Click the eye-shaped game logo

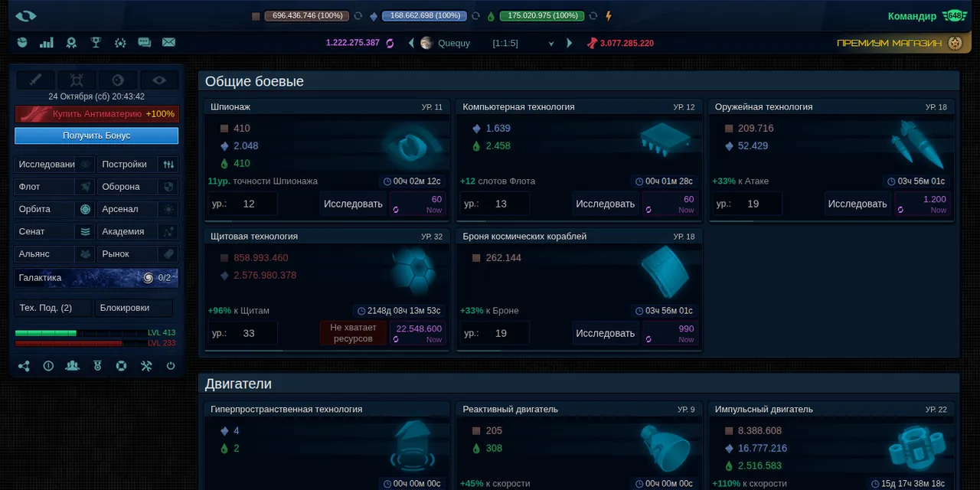pyautogui.click(x=26, y=16)
